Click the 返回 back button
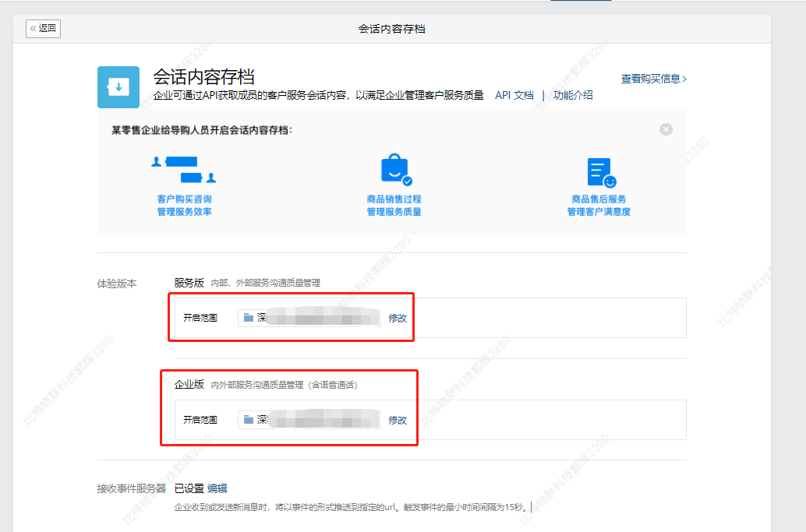Viewport: 806px width, 532px height. (43, 29)
